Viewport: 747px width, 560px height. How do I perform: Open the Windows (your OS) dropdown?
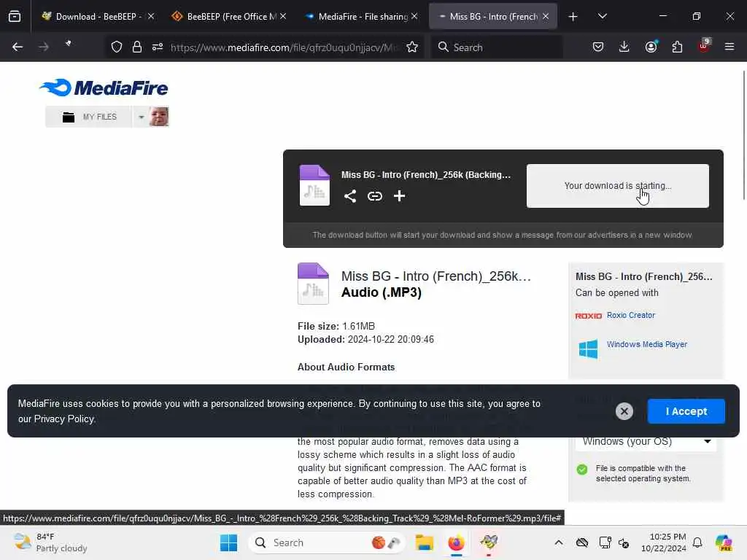646,441
